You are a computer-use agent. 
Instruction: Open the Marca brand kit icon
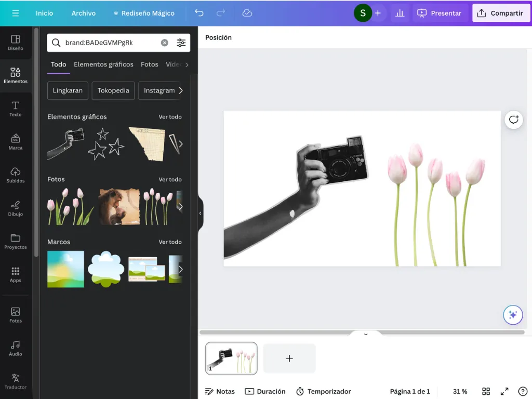tap(16, 142)
